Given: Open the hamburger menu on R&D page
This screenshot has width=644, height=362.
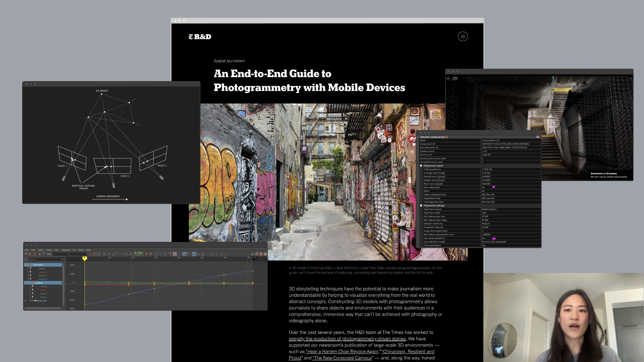Looking at the screenshot, I should (x=463, y=37).
